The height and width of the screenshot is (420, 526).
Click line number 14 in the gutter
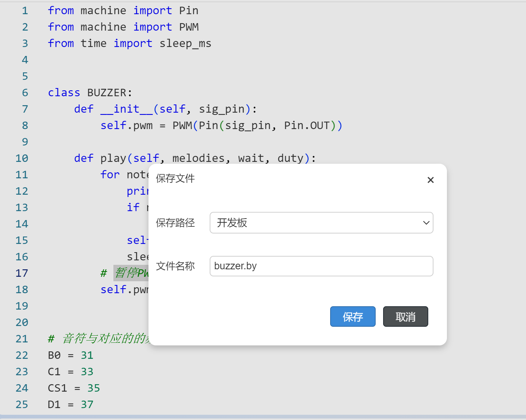click(22, 224)
